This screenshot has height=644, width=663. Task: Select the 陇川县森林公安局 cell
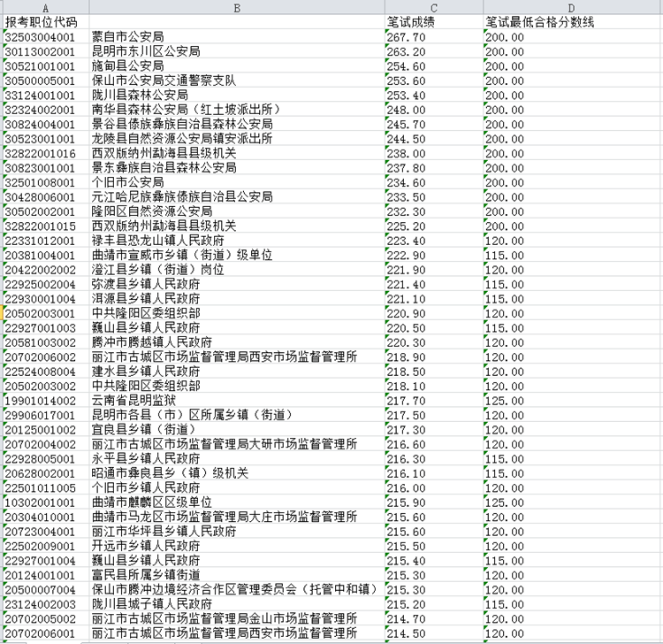click(237, 96)
